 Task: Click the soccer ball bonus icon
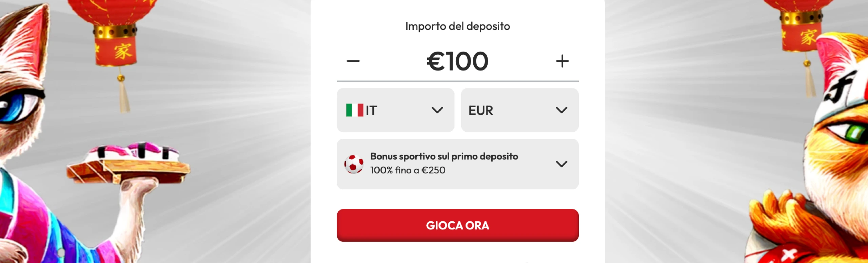pyautogui.click(x=354, y=164)
